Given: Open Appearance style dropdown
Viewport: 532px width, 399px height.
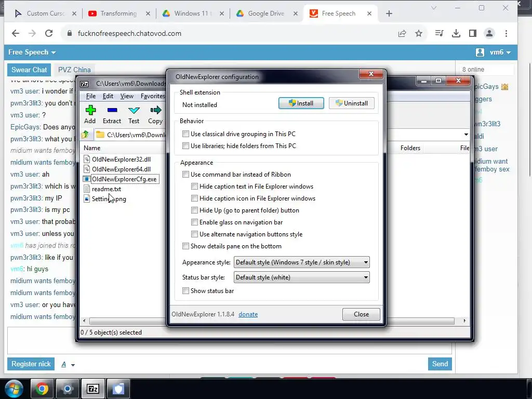Looking at the screenshot, I should (x=302, y=262).
